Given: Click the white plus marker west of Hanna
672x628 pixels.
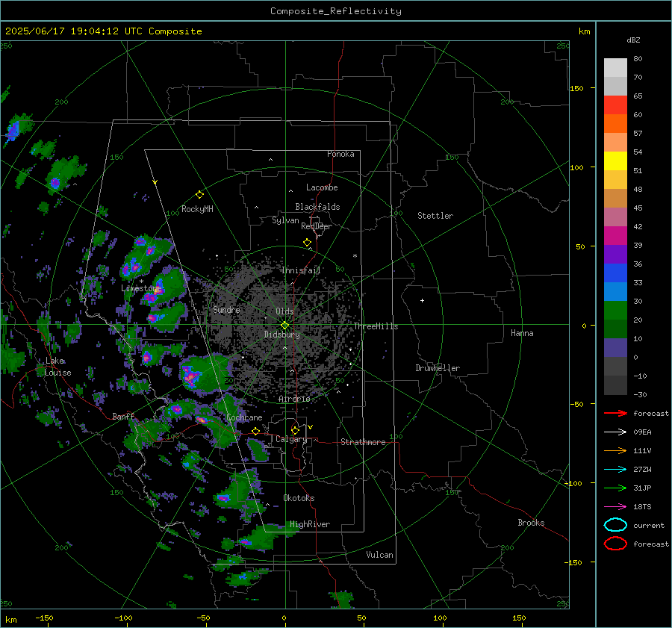Looking at the screenshot, I should pos(422,300).
